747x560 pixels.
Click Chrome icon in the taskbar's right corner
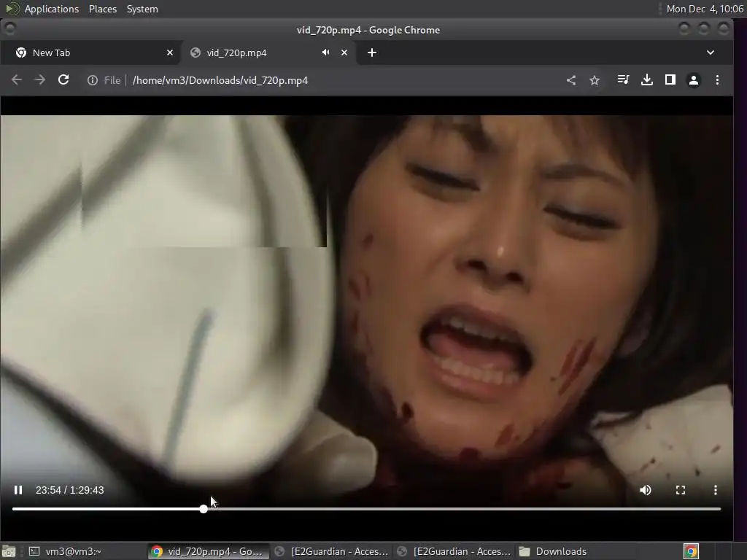[691, 551]
